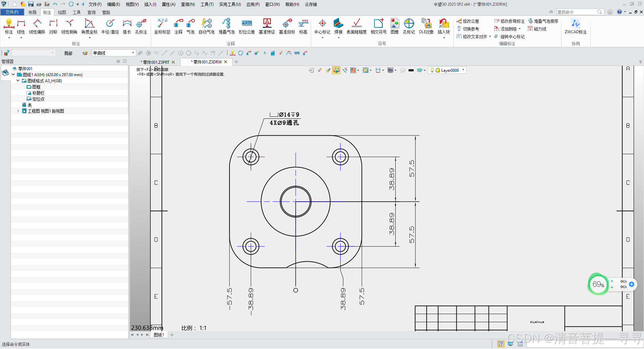Select the 定位点 tree item
This screenshot has height=349, width=644.
(x=38, y=99)
